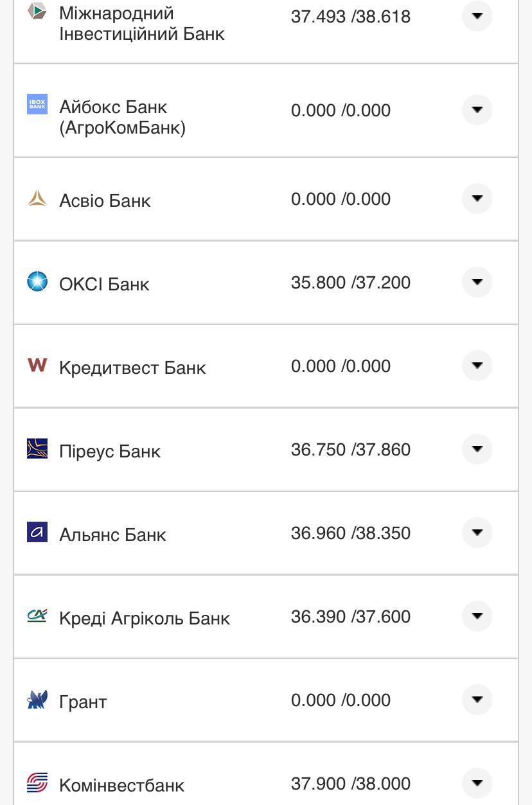Open the Асвіо Банк name link

[105, 200]
